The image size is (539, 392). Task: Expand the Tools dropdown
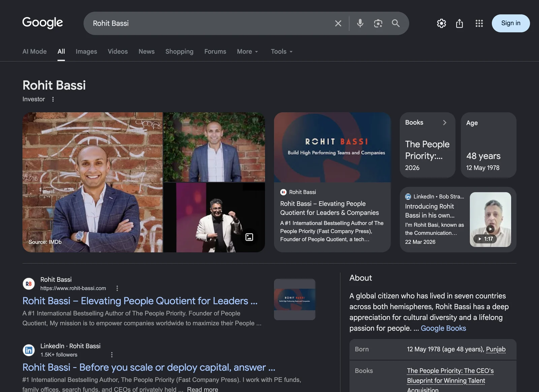tap(282, 52)
